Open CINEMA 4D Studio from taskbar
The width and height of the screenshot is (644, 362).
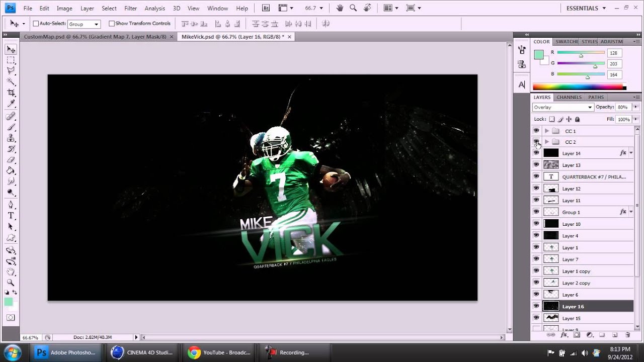coord(143,352)
